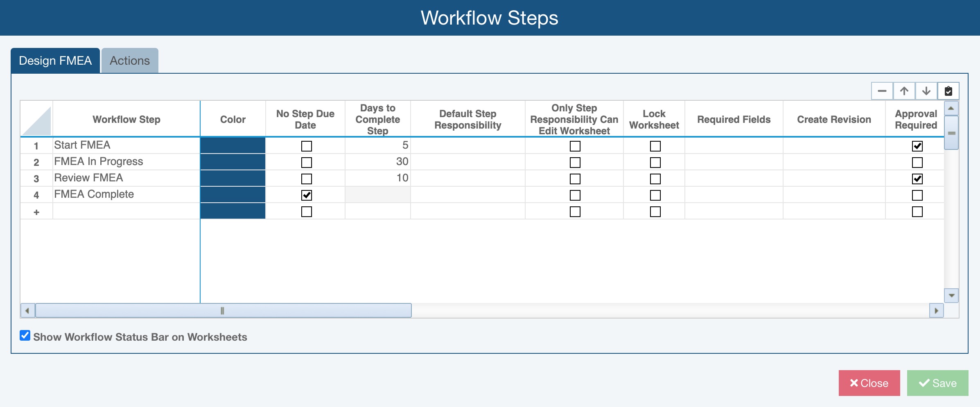The width and height of the screenshot is (980, 407).
Task: Move the step up with the arrow icon
Action: tap(904, 91)
